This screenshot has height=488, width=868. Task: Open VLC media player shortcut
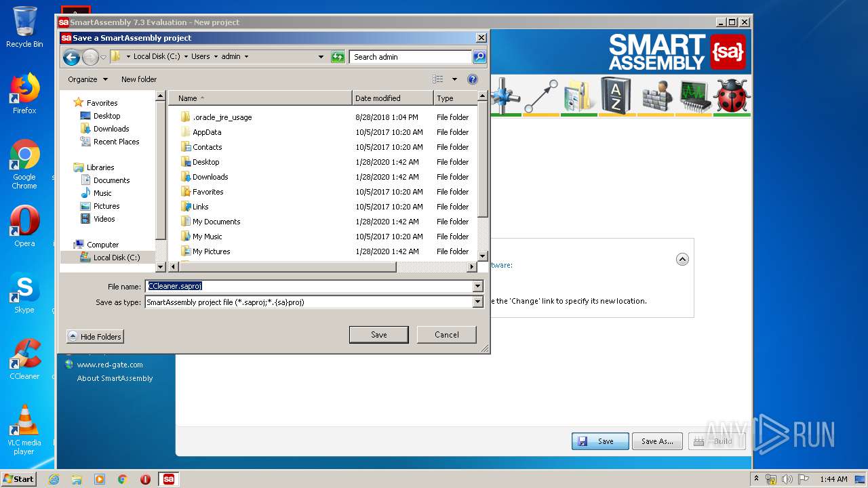24,429
